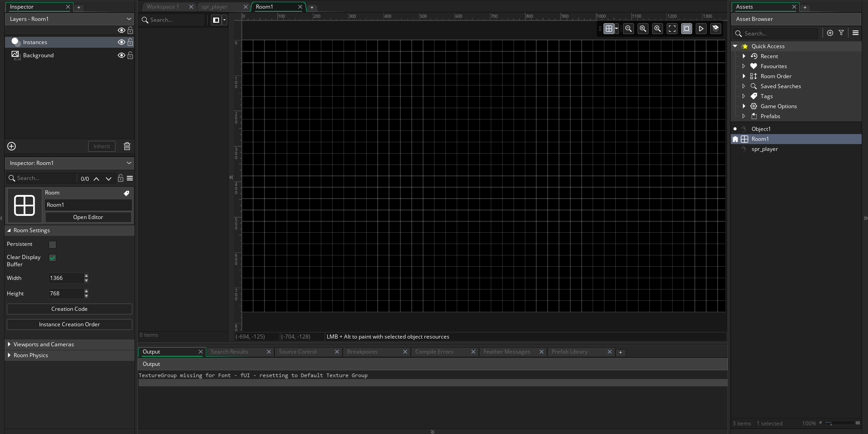Add a new workspace tab with plus
The height and width of the screenshot is (434, 868).
pyautogui.click(x=312, y=7)
